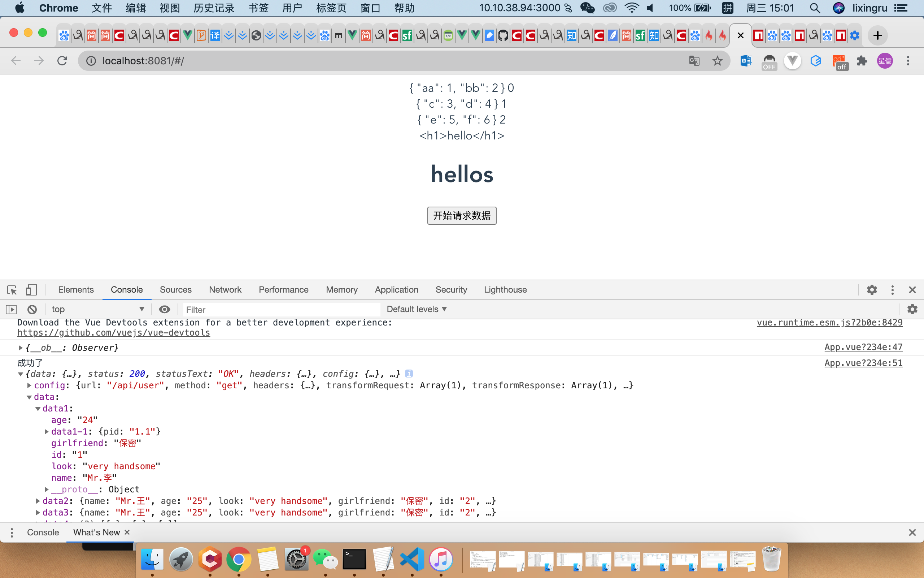Open DevTools settings gear
The image size is (924, 578).
[872, 290]
